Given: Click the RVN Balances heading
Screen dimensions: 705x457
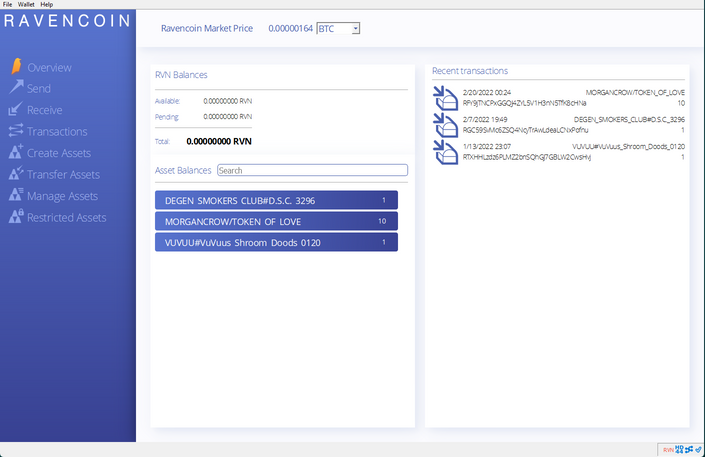Looking at the screenshot, I should coord(181,75).
